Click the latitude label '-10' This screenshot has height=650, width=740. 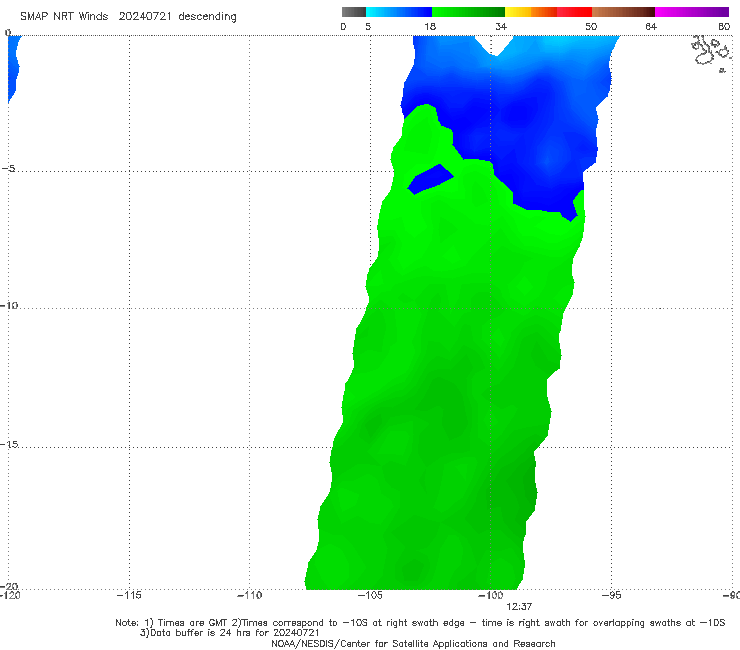[9, 305]
